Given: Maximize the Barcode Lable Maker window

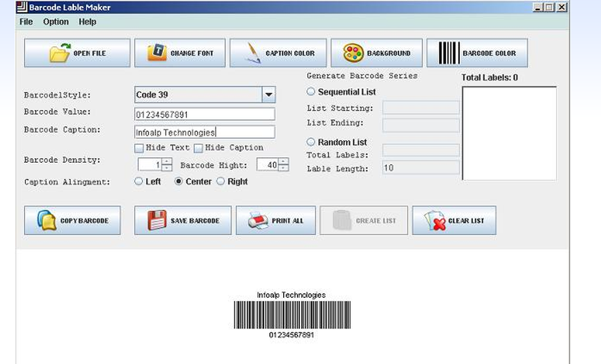Looking at the screenshot, I should coord(550,7).
